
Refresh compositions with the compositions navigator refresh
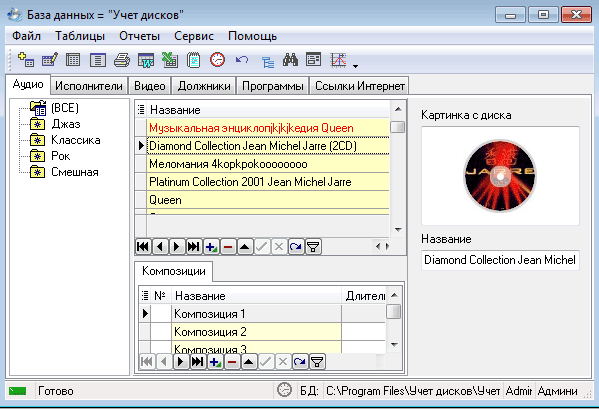(300, 361)
